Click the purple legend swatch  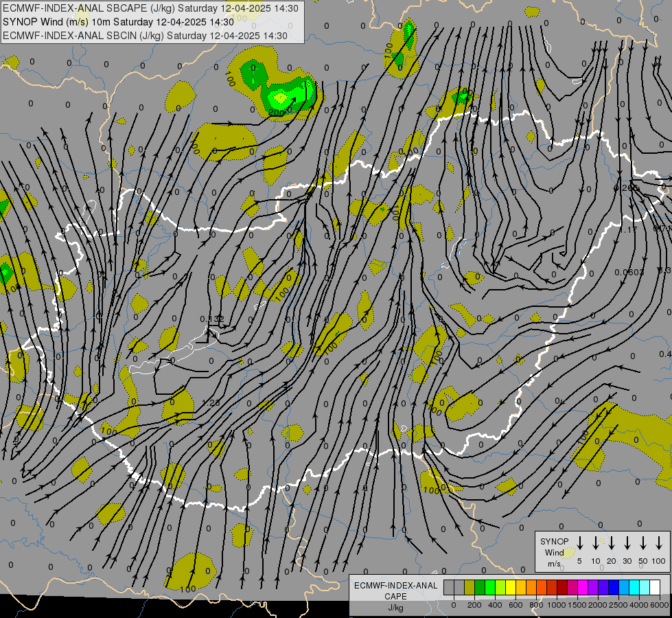point(593,587)
